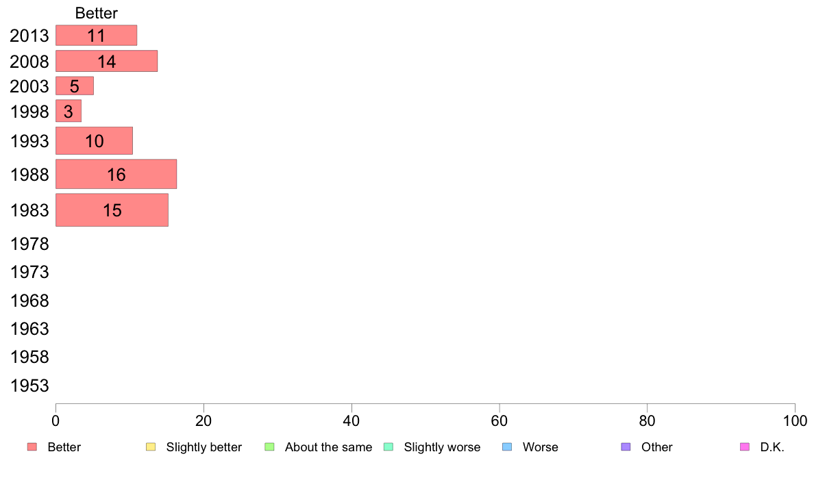Click the red Better legend swatch

point(32,447)
